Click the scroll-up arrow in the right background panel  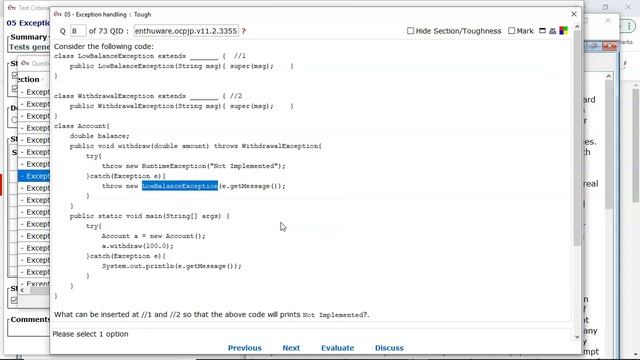[x=609, y=76]
